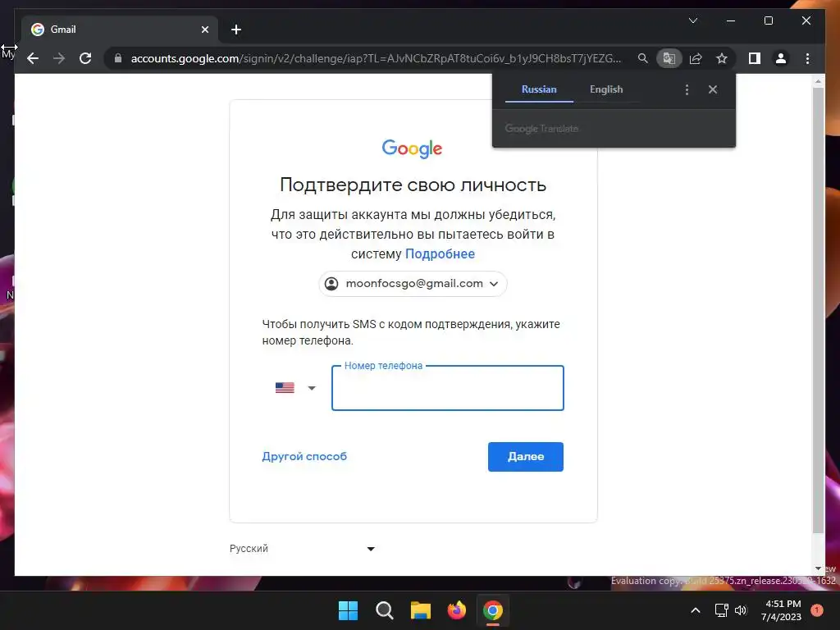Viewport: 840px width, 630px height.
Task: Switch translate popup to English tab
Action: [x=606, y=89]
